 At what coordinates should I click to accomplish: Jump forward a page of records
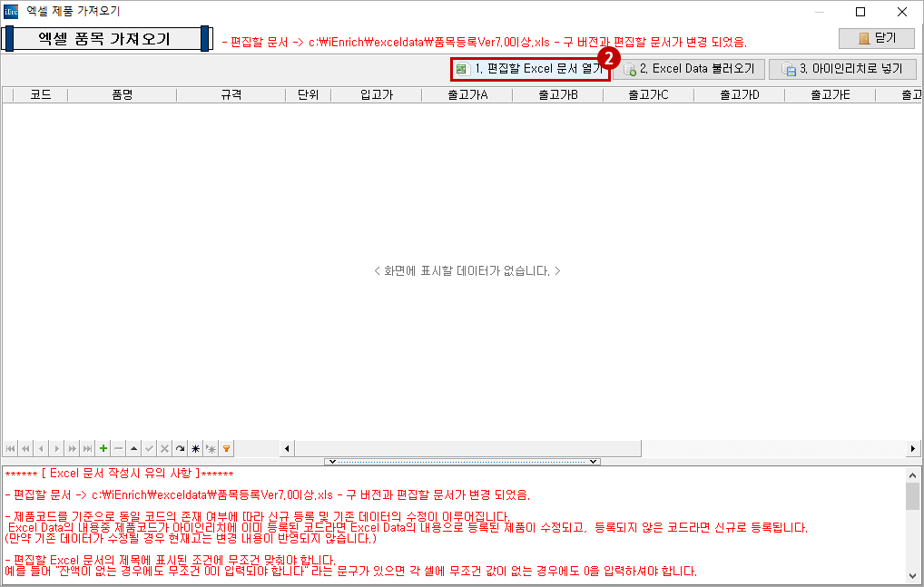(72, 448)
